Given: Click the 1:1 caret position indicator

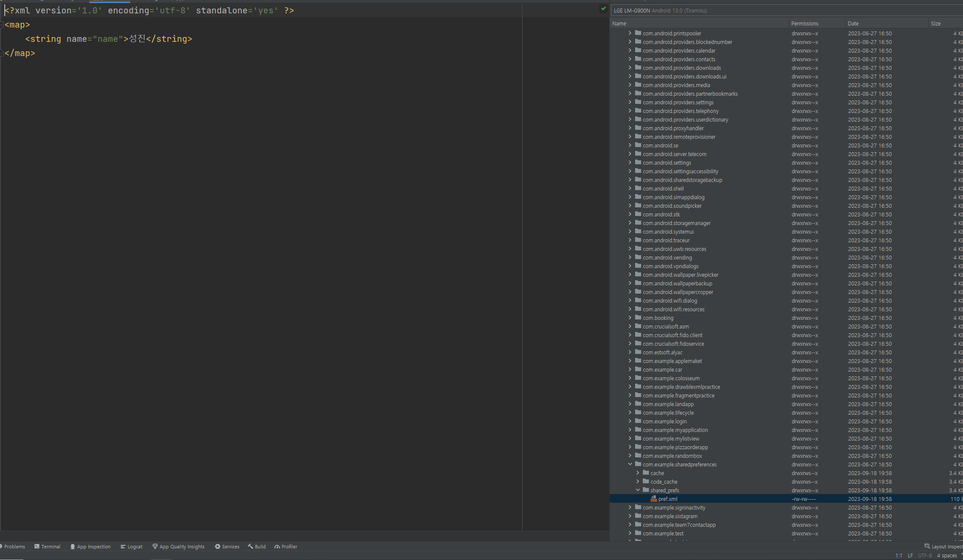Looking at the screenshot, I should (x=899, y=556).
